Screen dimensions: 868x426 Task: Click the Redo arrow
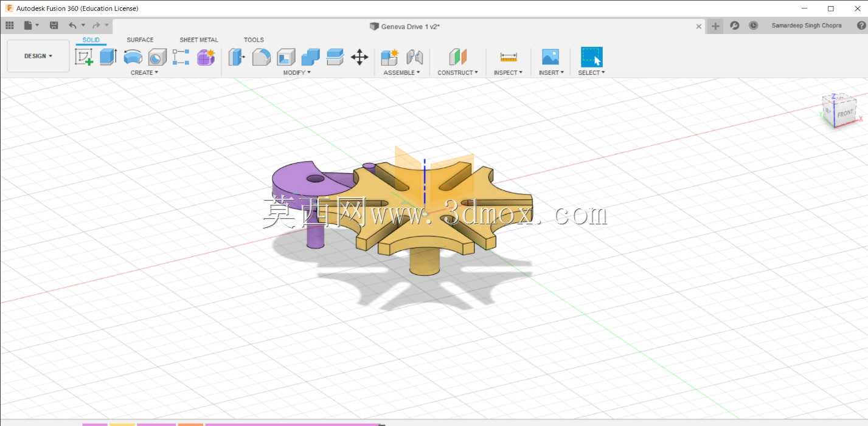[96, 26]
